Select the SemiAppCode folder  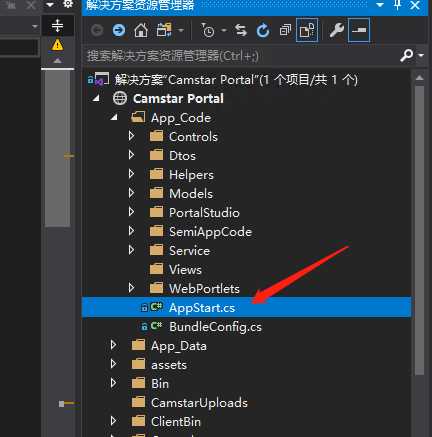tap(210, 232)
